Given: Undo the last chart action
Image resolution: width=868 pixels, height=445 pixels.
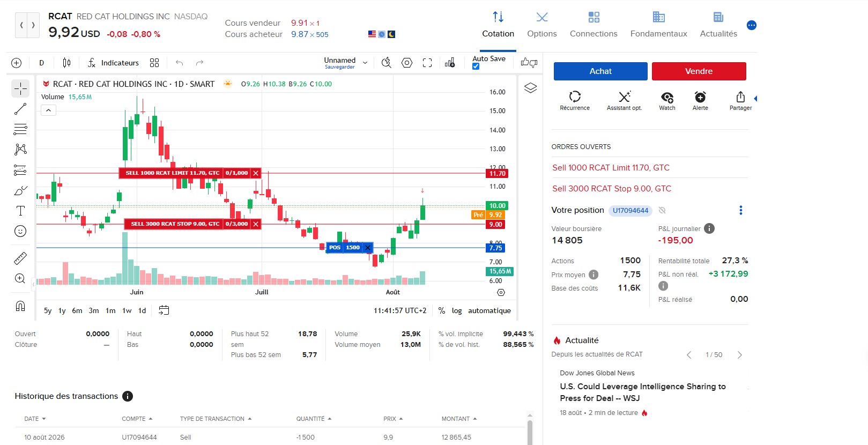Looking at the screenshot, I should pyautogui.click(x=179, y=63).
